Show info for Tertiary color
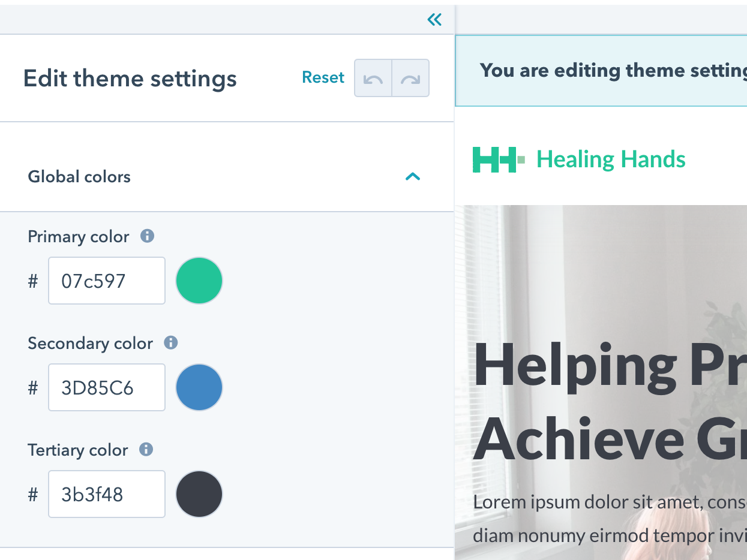Viewport: 747px width, 560px height. 146,450
